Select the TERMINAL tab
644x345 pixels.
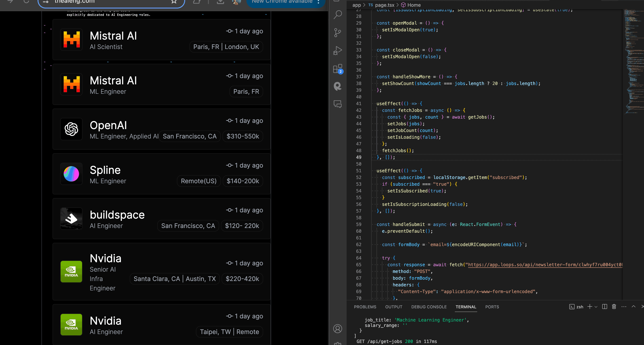(x=466, y=307)
